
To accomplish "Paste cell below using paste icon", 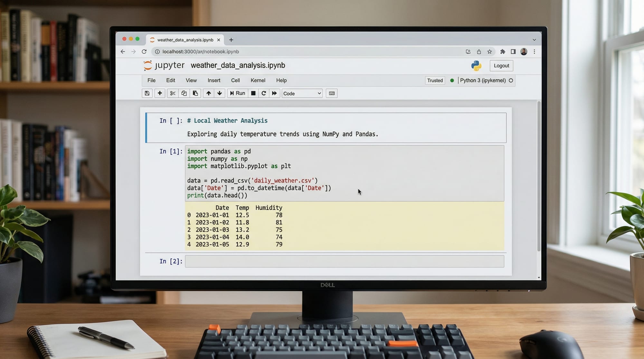I will (195, 93).
